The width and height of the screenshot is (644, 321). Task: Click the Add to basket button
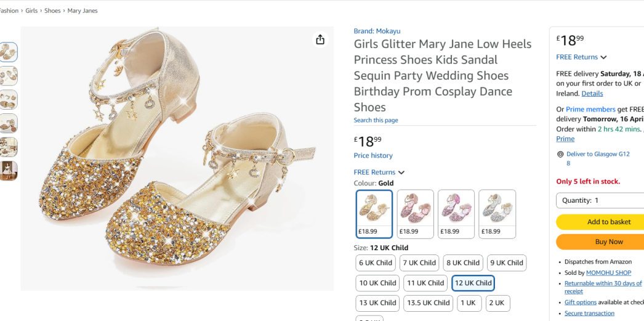pos(600,222)
